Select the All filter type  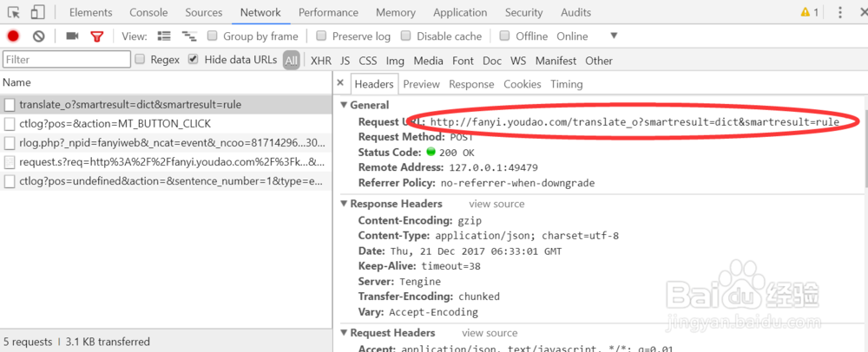tap(292, 60)
